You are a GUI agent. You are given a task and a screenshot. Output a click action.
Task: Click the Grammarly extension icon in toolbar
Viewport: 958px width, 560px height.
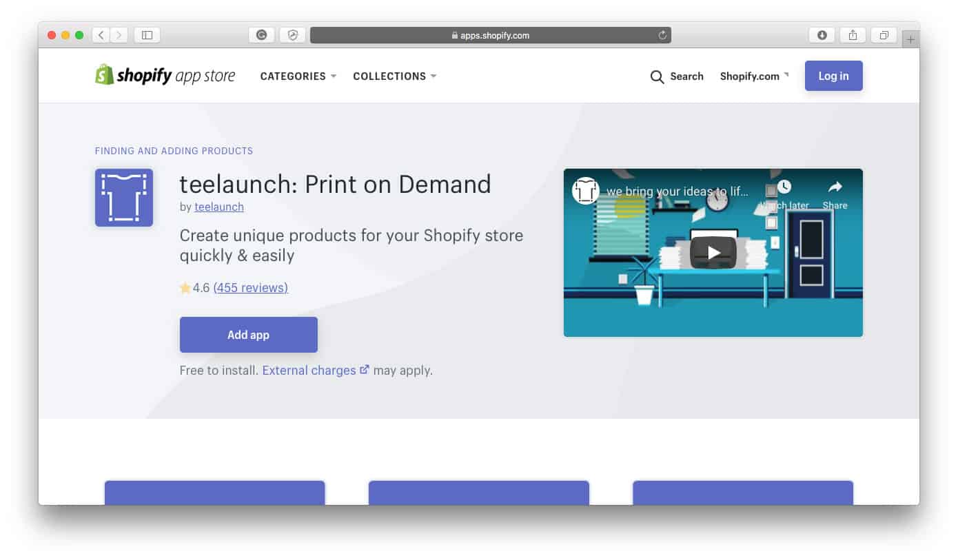[262, 35]
